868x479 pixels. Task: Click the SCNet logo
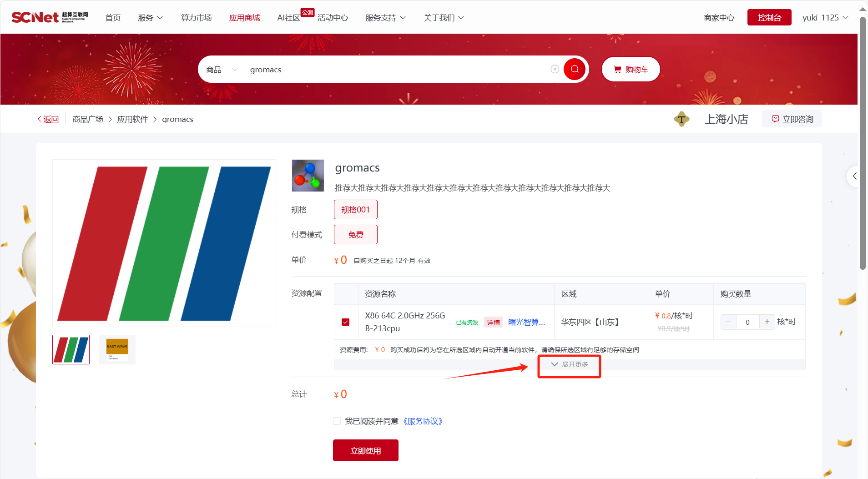(50, 17)
